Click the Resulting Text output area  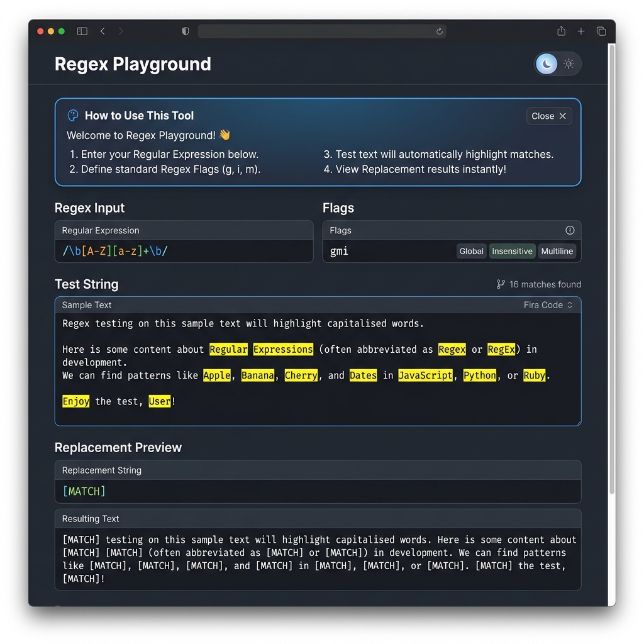[318, 559]
